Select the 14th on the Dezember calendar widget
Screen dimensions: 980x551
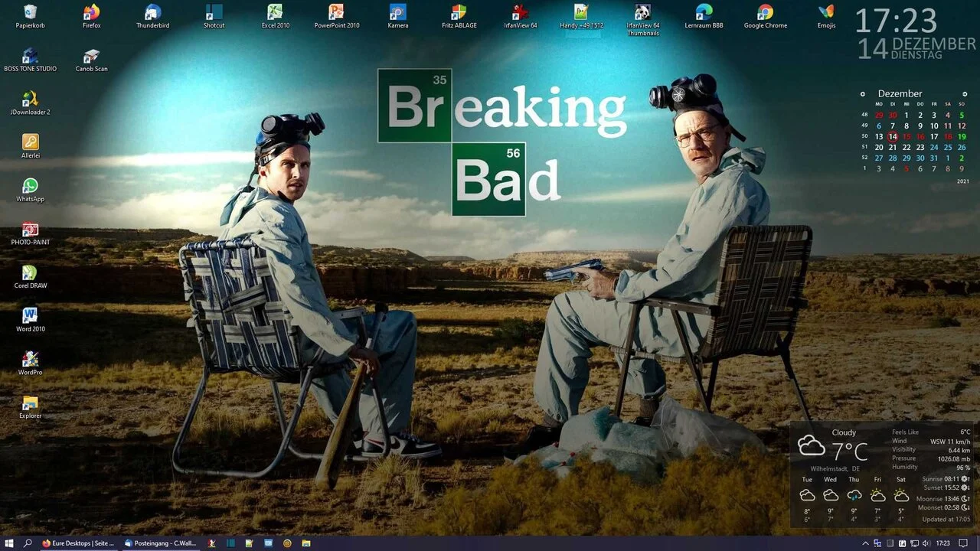tap(893, 136)
